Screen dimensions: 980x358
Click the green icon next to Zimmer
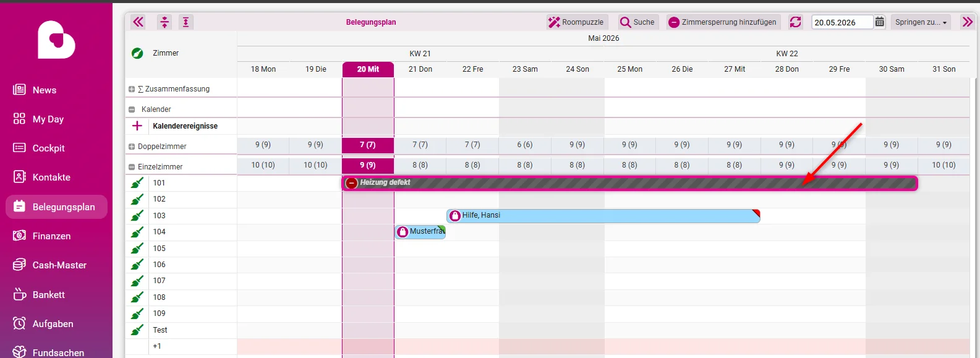(137, 53)
